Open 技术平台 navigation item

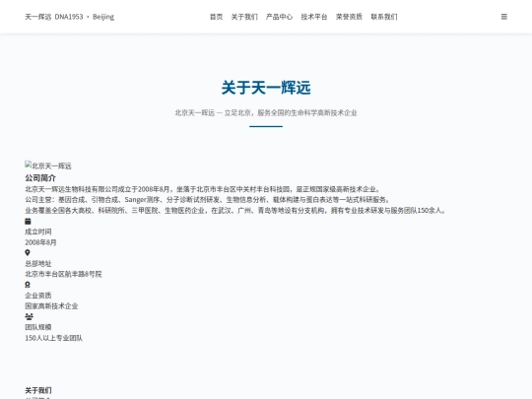[314, 17]
